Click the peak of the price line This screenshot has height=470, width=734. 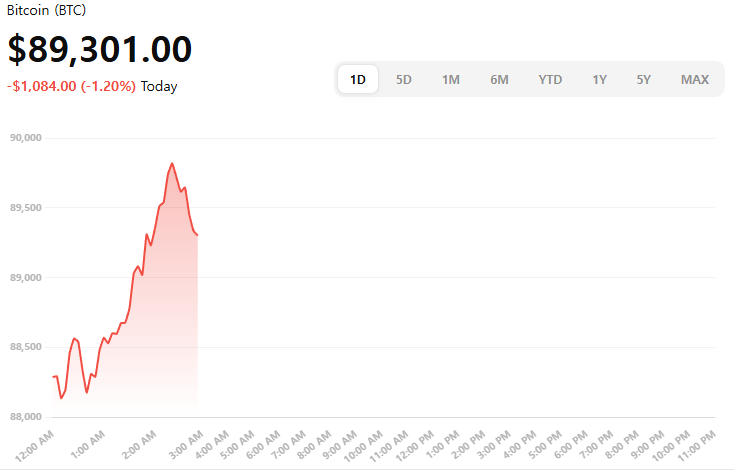click(172, 163)
